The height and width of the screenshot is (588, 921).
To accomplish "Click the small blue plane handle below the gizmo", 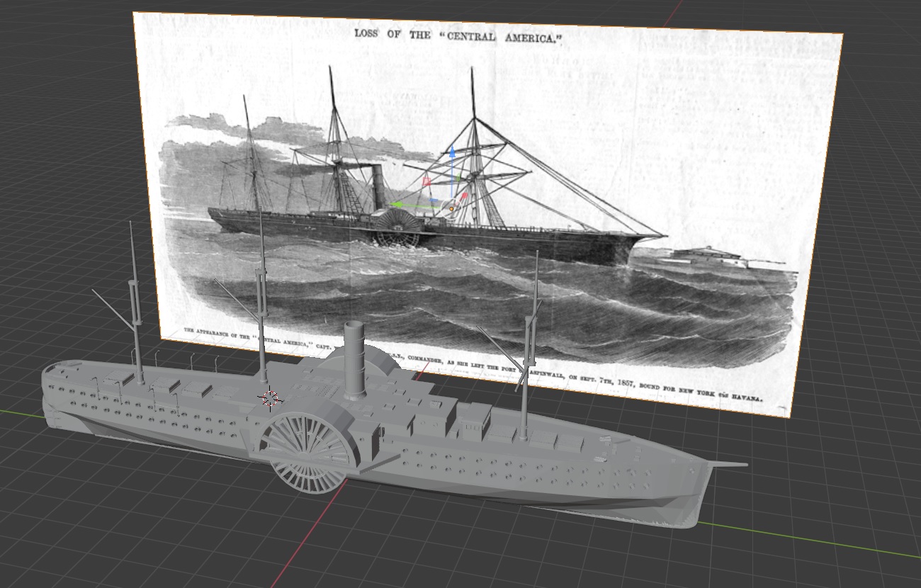I will (434, 200).
